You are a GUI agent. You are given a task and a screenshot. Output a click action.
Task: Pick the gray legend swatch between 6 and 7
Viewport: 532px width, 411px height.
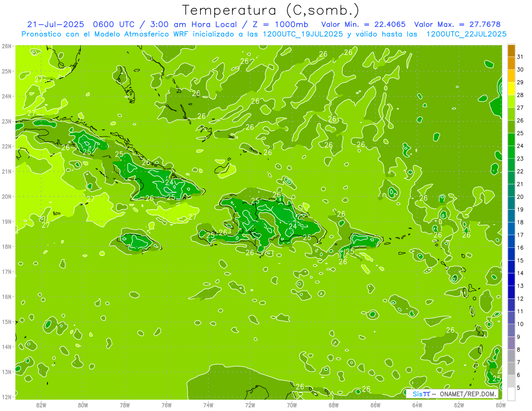coord(511,368)
